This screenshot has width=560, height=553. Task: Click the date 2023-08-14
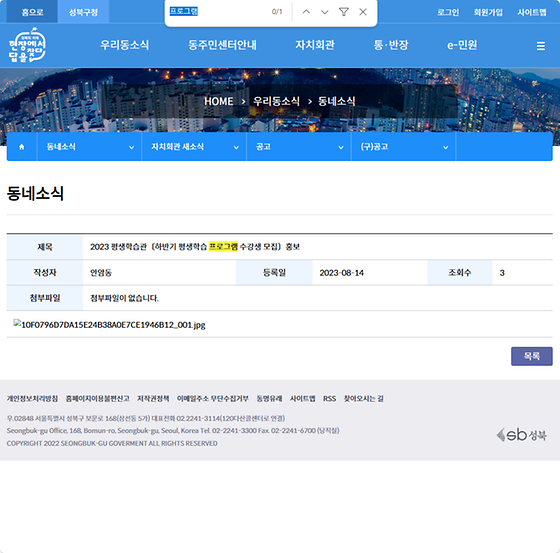click(x=341, y=273)
